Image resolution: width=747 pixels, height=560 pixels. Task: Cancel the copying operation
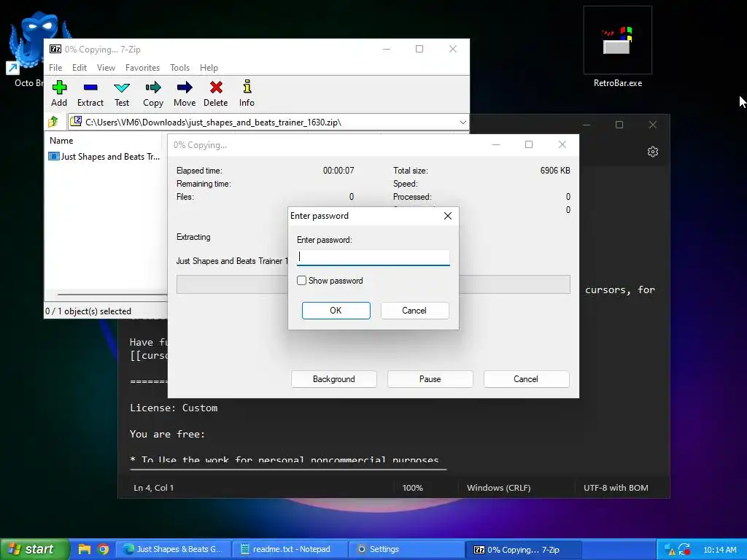pos(526,379)
